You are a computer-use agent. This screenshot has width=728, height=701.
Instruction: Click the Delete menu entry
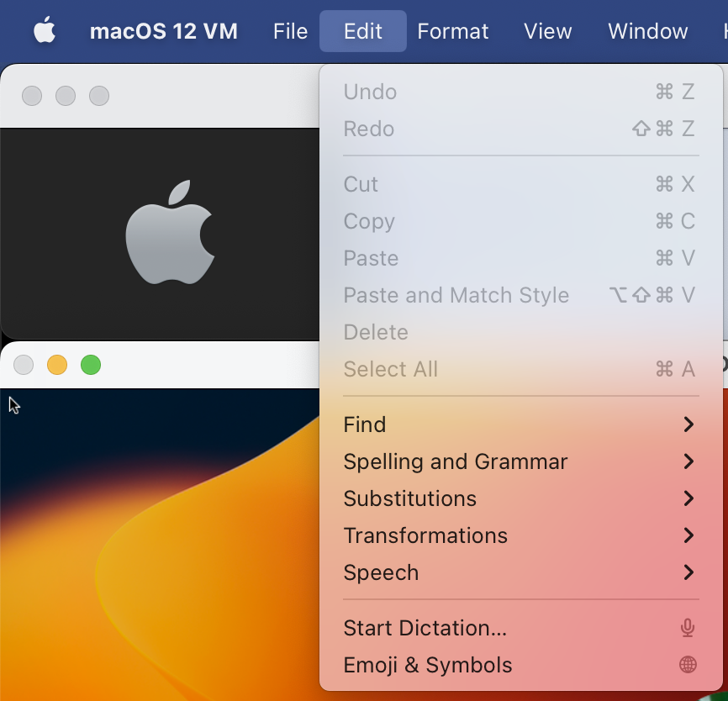pos(521,332)
